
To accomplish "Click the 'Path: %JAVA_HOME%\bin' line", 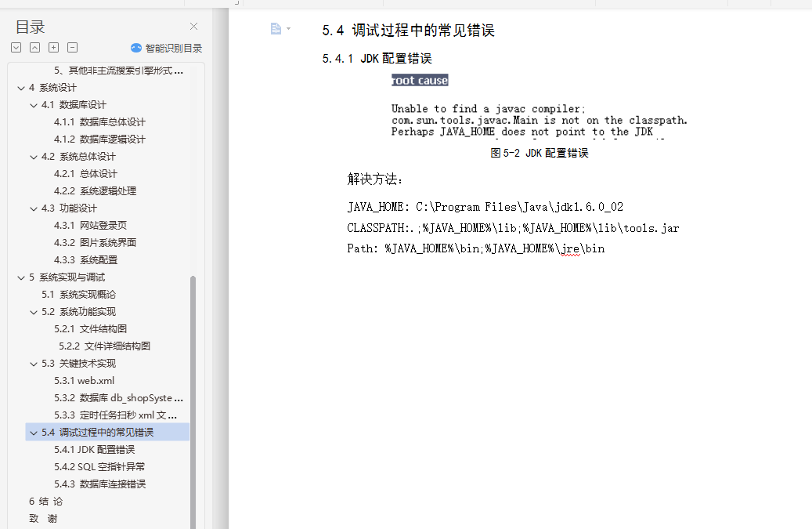I will pyautogui.click(x=476, y=248).
